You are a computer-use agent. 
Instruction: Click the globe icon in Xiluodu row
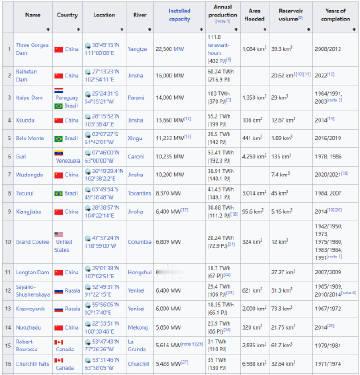point(88,116)
